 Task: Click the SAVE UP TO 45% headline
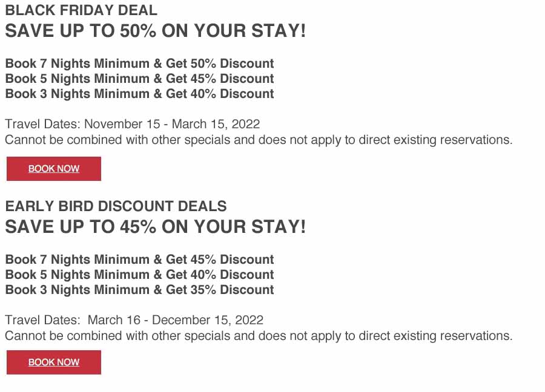coord(156,227)
